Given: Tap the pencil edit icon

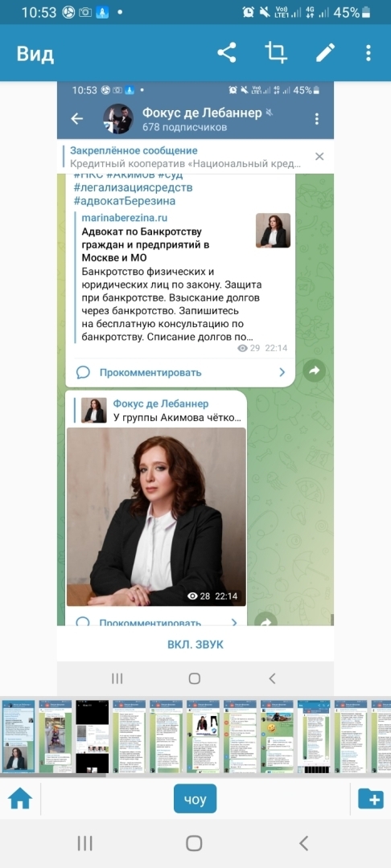Looking at the screenshot, I should (325, 52).
